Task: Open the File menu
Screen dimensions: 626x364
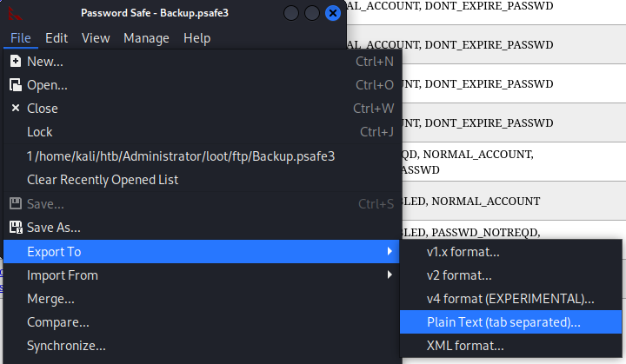Action: [20, 38]
